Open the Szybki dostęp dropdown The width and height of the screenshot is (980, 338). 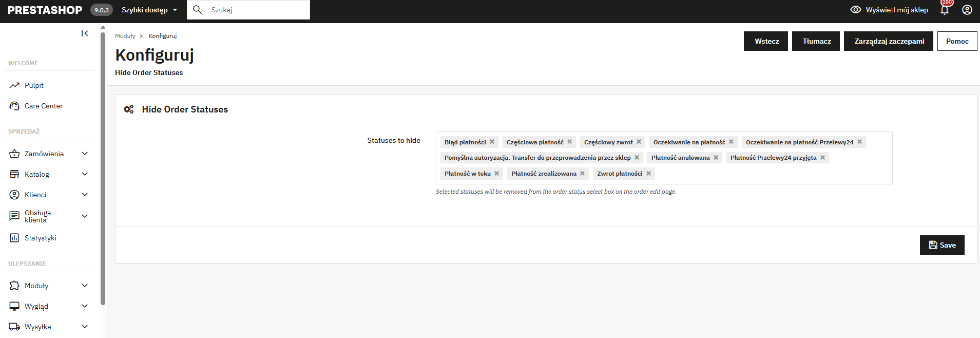pyautogui.click(x=149, y=10)
